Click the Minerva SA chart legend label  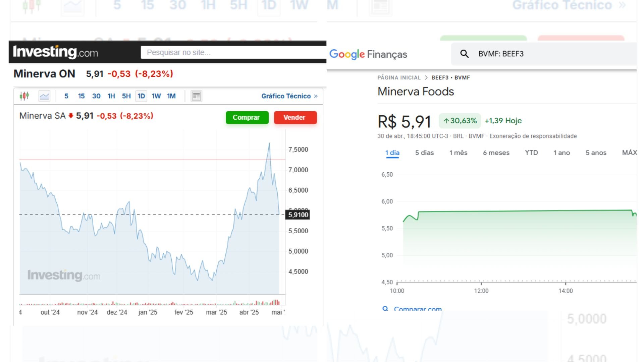point(42,116)
